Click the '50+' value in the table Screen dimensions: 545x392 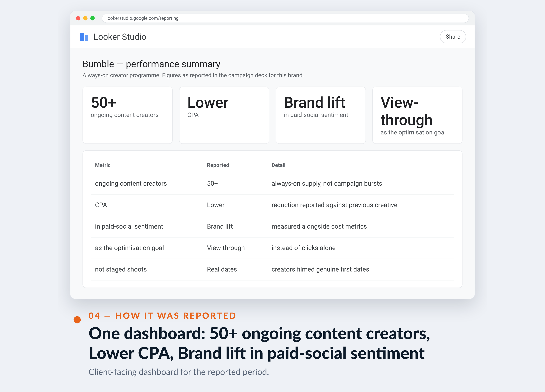pos(212,184)
